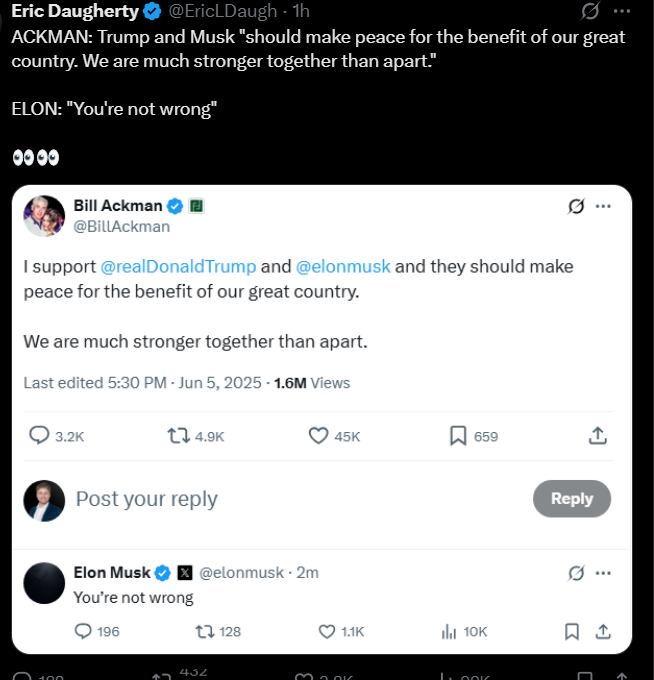This screenshot has height=680, width=654.
Task: Bookmark Elon Musk's reply
Action: coord(571,631)
